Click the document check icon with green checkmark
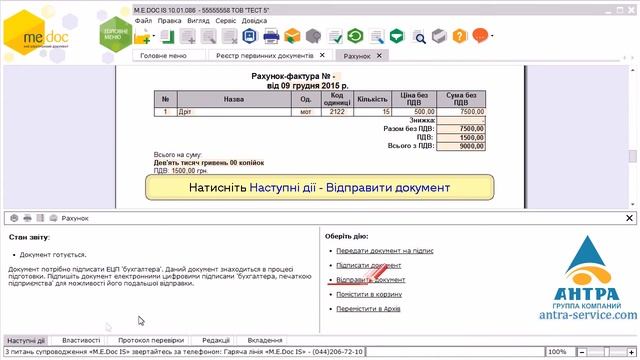 click(335, 37)
